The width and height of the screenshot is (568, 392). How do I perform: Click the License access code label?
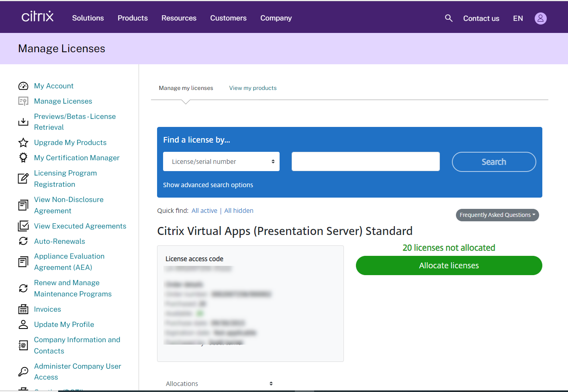[194, 259]
